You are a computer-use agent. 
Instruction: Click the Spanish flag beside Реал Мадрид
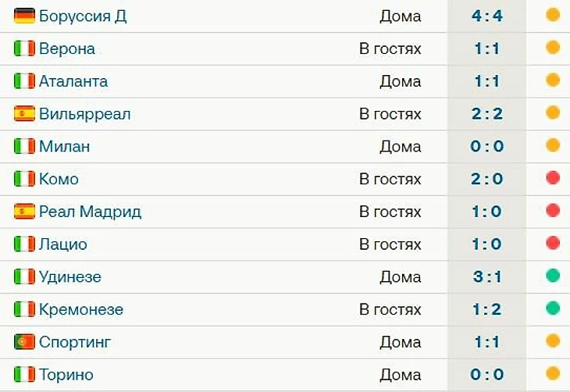point(24,212)
